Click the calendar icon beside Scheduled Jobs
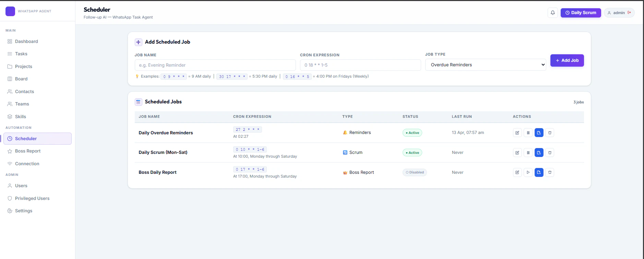The width and height of the screenshot is (644, 259). click(138, 102)
